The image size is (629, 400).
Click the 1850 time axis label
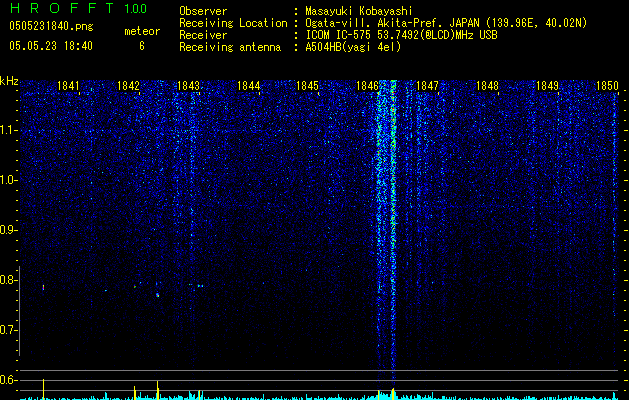click(607, 86)
